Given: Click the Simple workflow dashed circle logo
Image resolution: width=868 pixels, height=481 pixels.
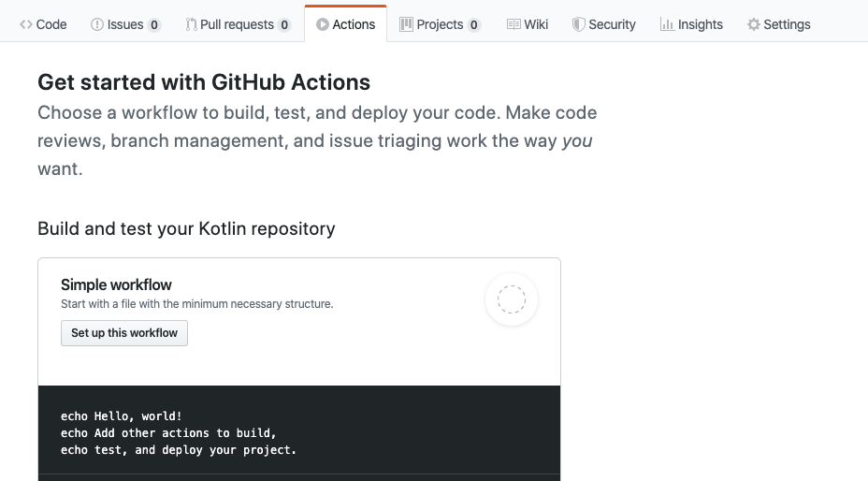Looking at the screenshot, I should [512, 300].
